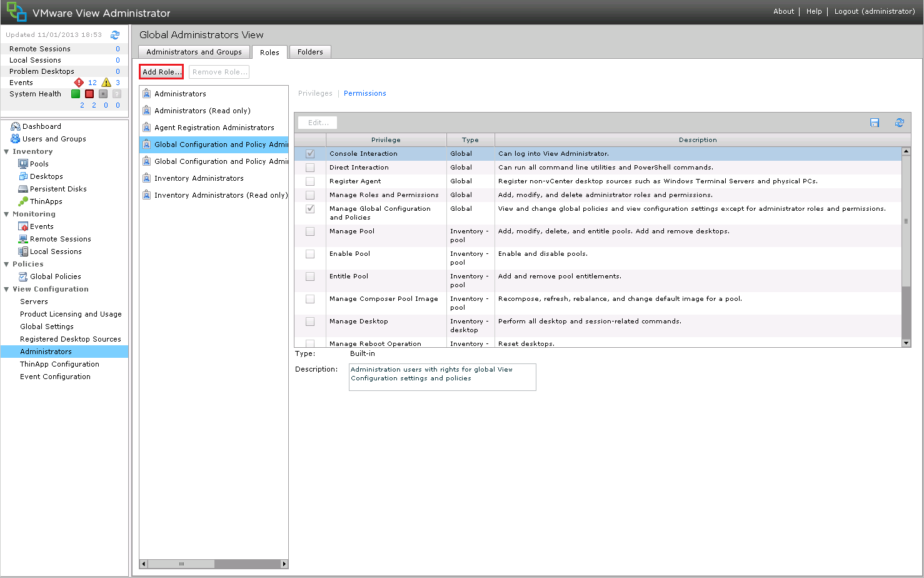Click the red Events error icon

[x=79, y=83]
